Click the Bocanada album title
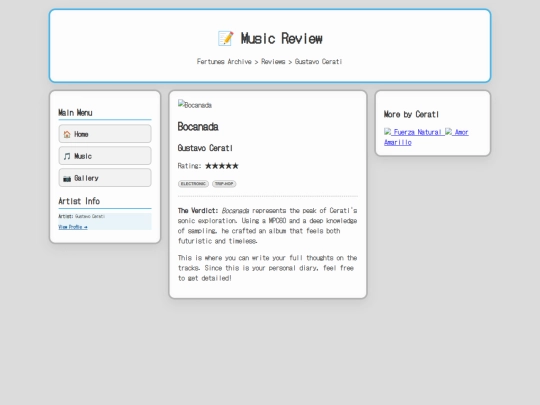The width and height of the screenshot is (540, 405). [198, 127]
